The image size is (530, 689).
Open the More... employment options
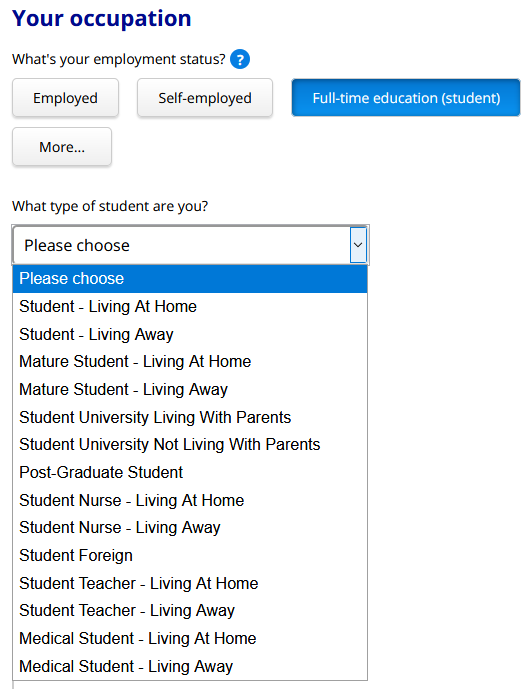[x=62, y=147]
